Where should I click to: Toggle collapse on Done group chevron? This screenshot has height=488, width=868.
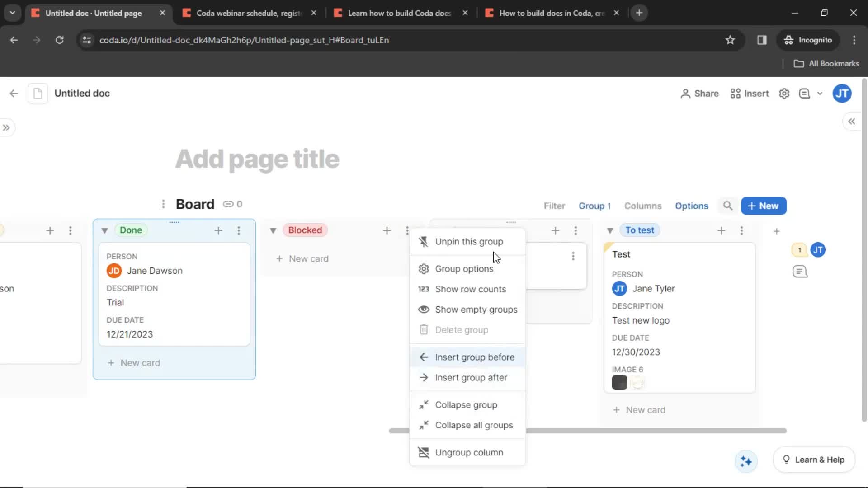tap(104, 230)
